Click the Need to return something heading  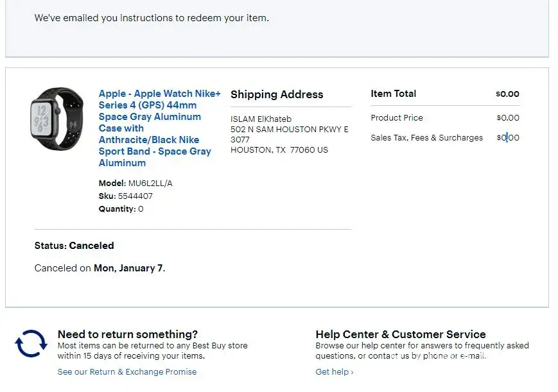tap(128, 334)
